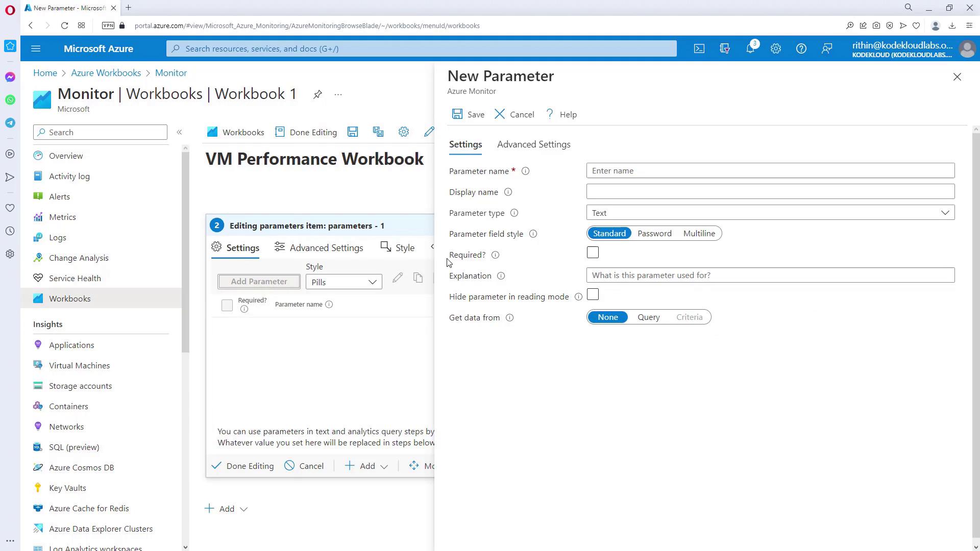Select Virtual Machines in Insights menu
980x551 pixels.
[x=79, y=366]
